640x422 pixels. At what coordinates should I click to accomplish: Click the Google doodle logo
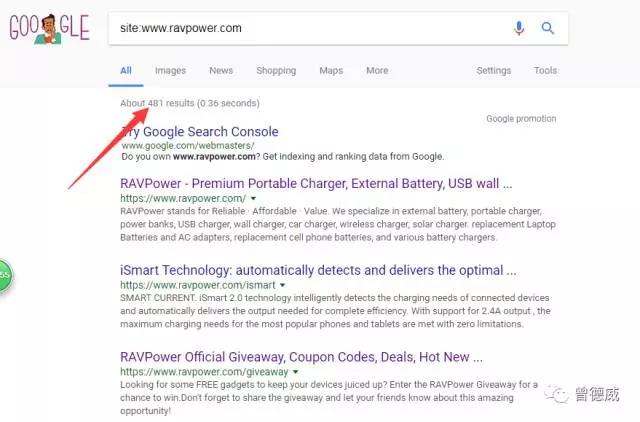[x=50, y=28]
